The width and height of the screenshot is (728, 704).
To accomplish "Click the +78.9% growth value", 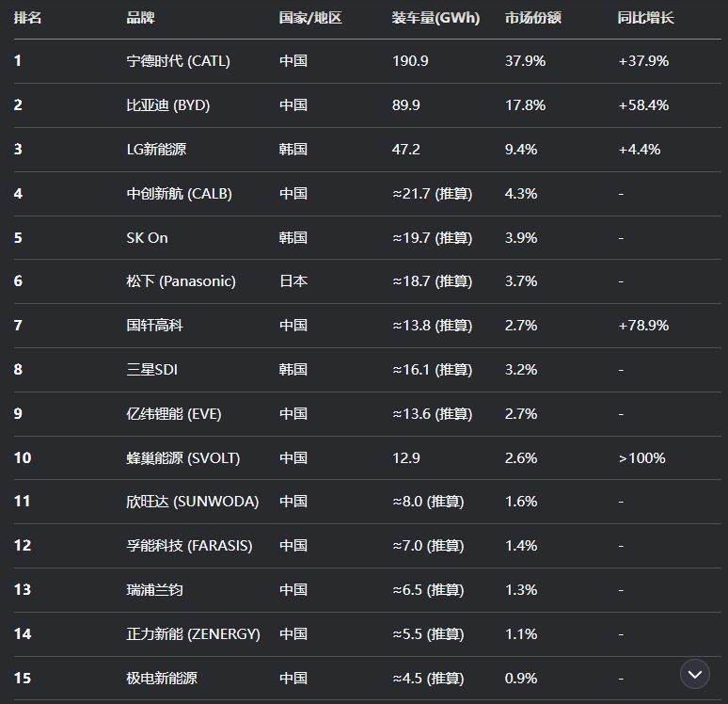I will tap(643, 326).
